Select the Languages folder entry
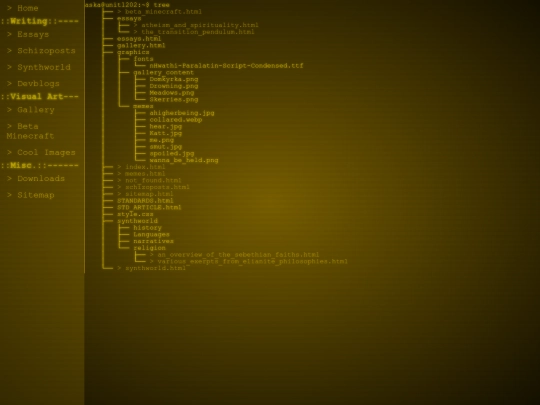This screenshot has height=405, width=540. tap(151, 235)
